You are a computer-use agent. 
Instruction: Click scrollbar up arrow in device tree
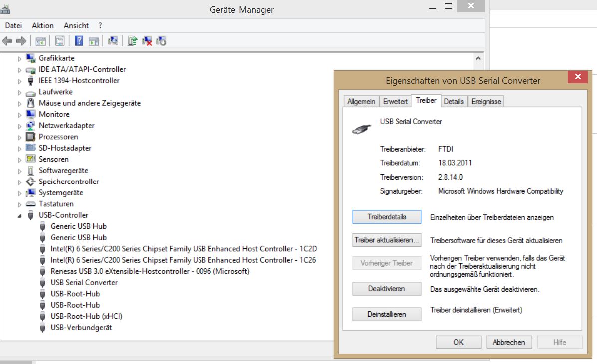click(x=478, y=59)
